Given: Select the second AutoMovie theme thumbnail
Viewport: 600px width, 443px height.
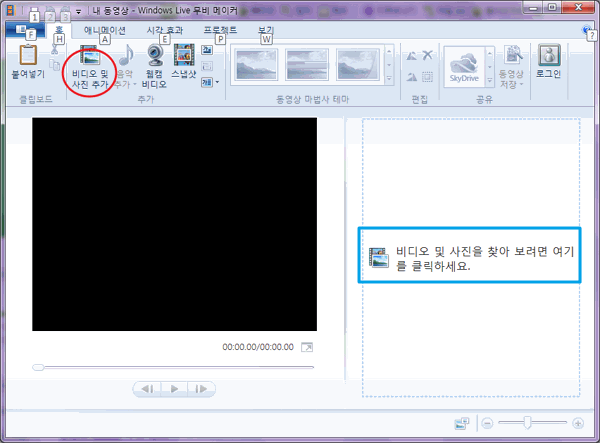Looking at the screenshot, I should click(x=307, y=65).
